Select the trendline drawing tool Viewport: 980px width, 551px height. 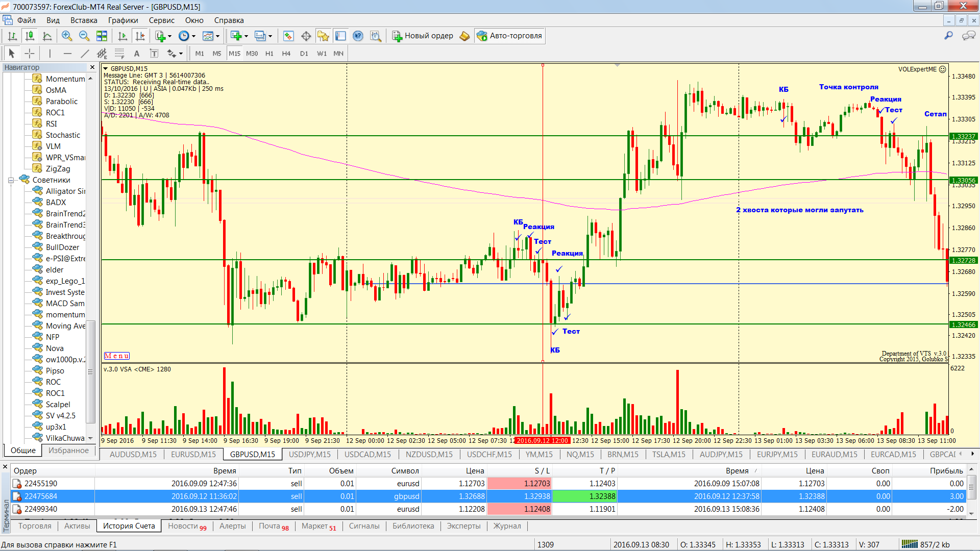tap(85, 54)
